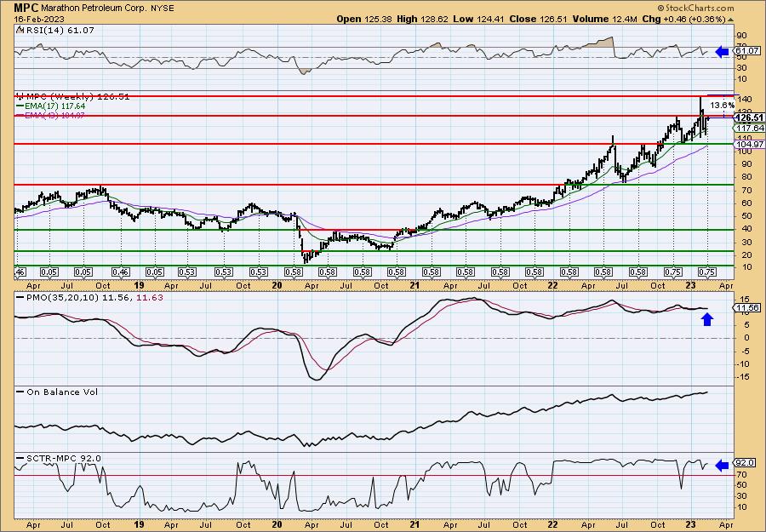Click the 117.64 EMA price tag

tap(749, 128)
